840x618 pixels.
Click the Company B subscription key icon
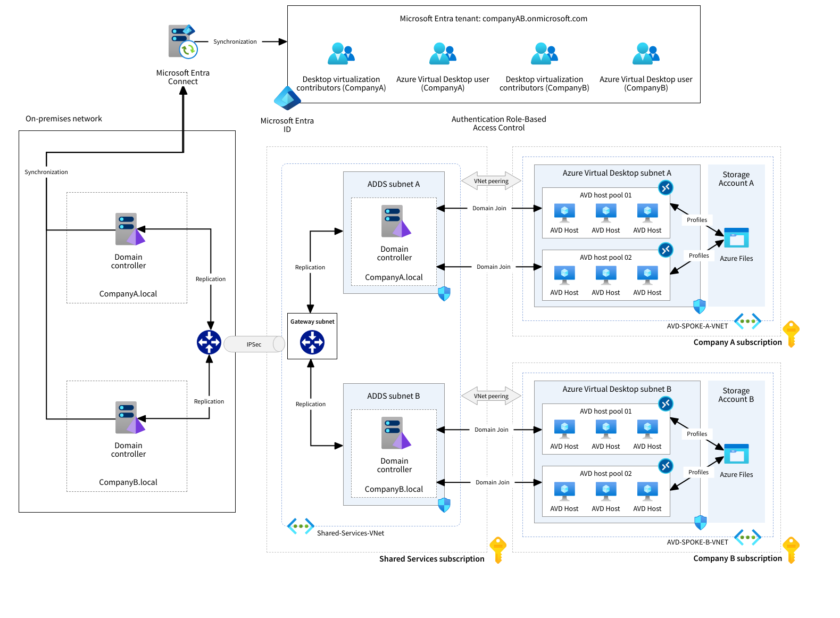click(x=791, y=550)
